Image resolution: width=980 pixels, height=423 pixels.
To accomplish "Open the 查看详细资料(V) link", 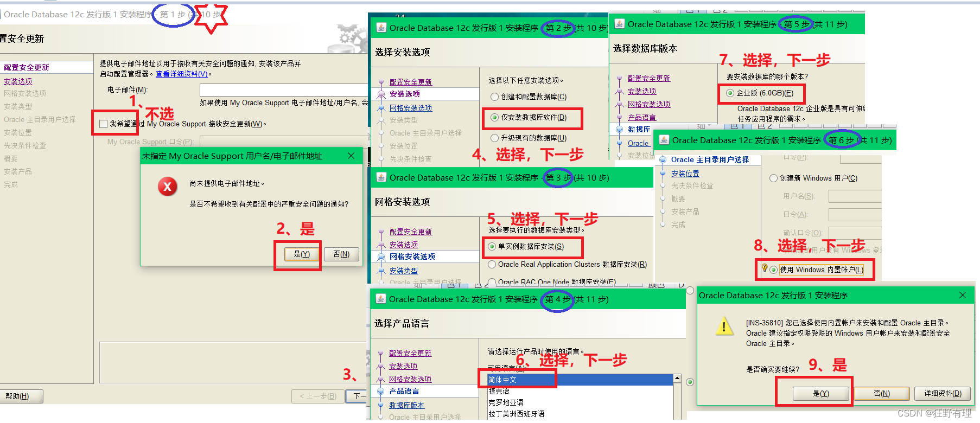I will [182, 74].
